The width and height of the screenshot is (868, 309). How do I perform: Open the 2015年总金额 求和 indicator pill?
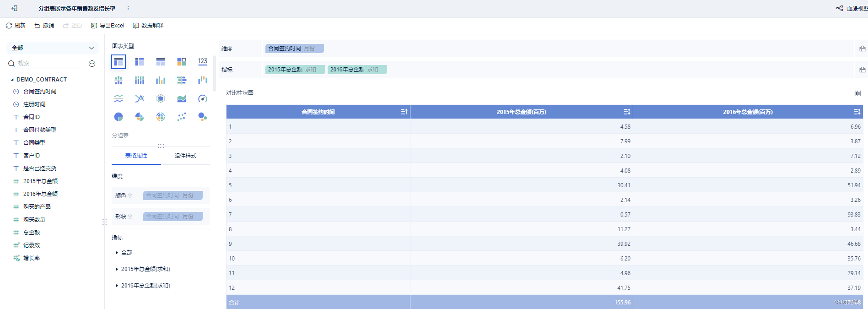pyautogui.click(x=295, y=70)
